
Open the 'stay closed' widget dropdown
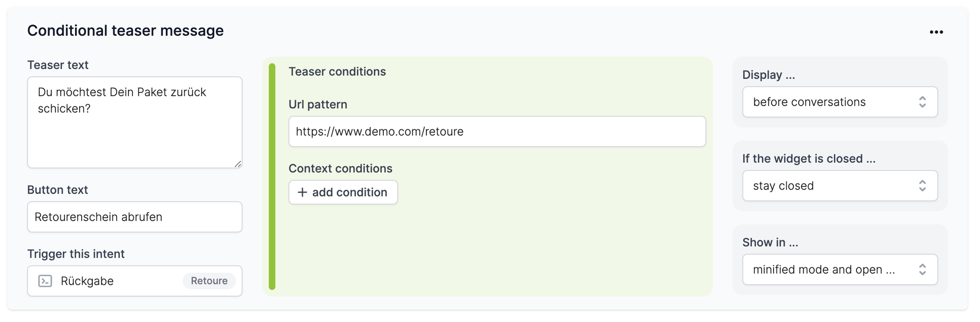[840, 185]
